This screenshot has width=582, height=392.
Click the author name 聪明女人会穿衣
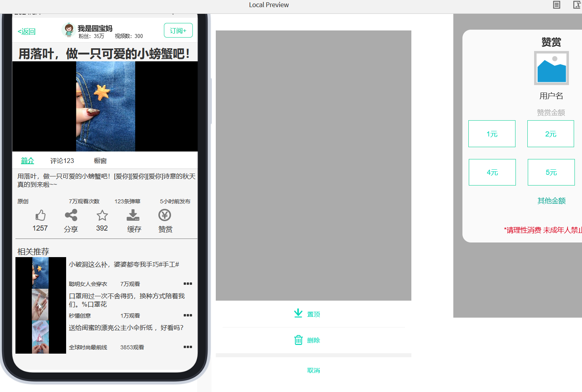(x=88, y=284)
